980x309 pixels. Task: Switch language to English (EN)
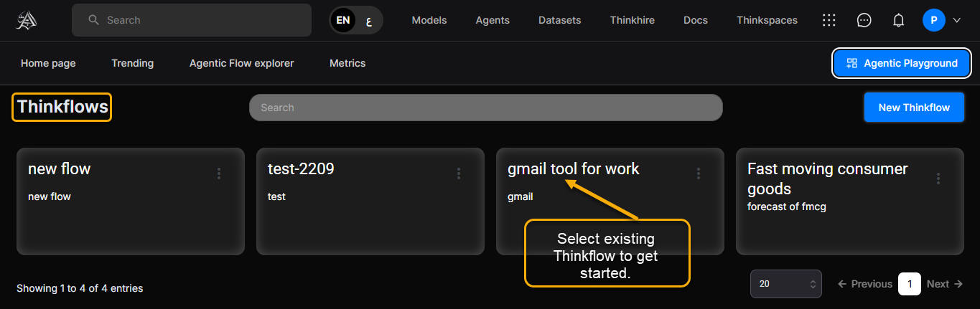point(343,20)
